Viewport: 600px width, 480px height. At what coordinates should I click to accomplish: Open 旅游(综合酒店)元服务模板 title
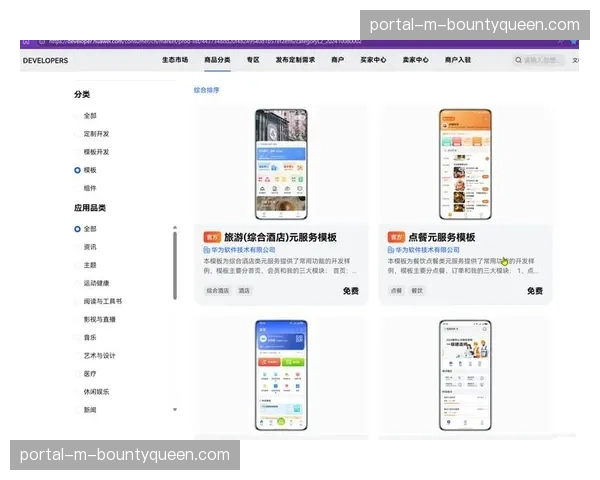click(280, 237)
